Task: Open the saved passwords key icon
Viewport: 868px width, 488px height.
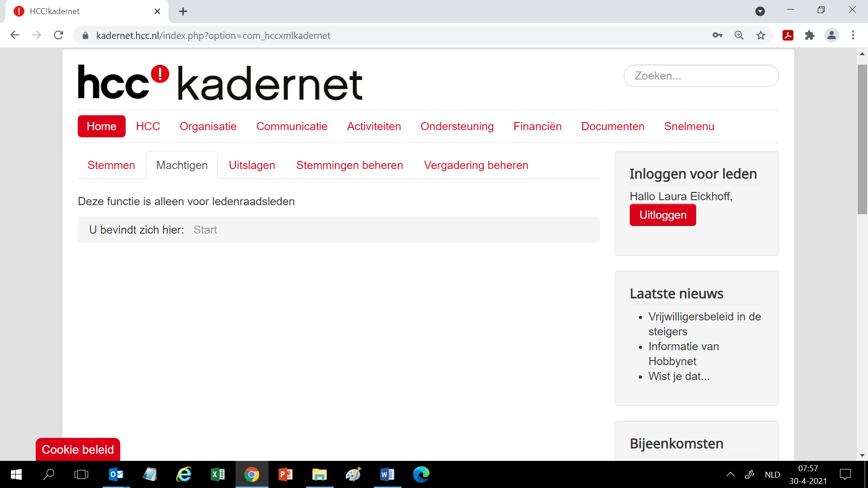Action: 717,35
